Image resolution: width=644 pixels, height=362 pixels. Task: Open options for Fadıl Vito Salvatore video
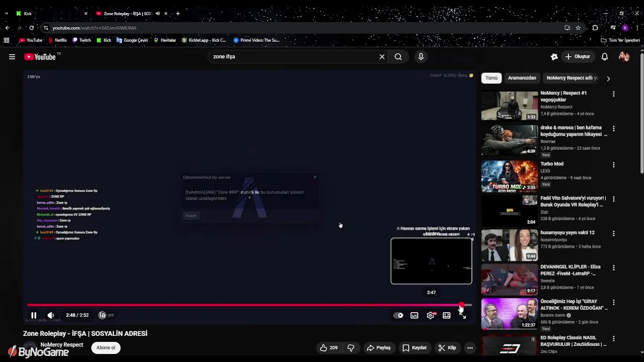point(613,199)
